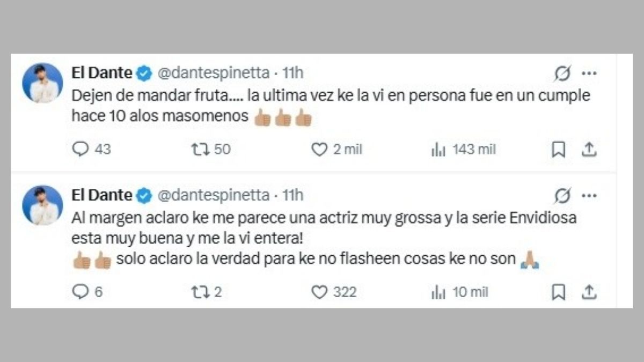Bookmark the first tweet
The width and height of the screenshot is (644, 362).
pos(559,150)
